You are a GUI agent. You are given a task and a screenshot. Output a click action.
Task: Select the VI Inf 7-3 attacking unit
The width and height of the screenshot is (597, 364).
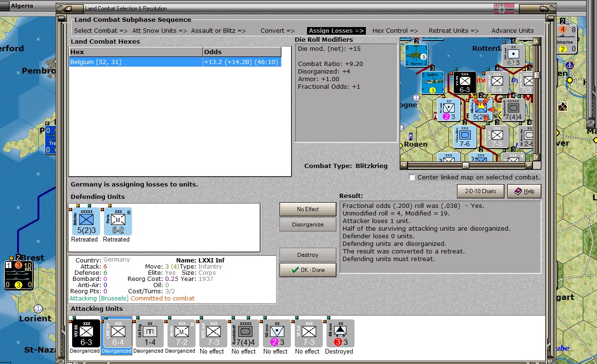pyautogui.click(x=308, y=333)
